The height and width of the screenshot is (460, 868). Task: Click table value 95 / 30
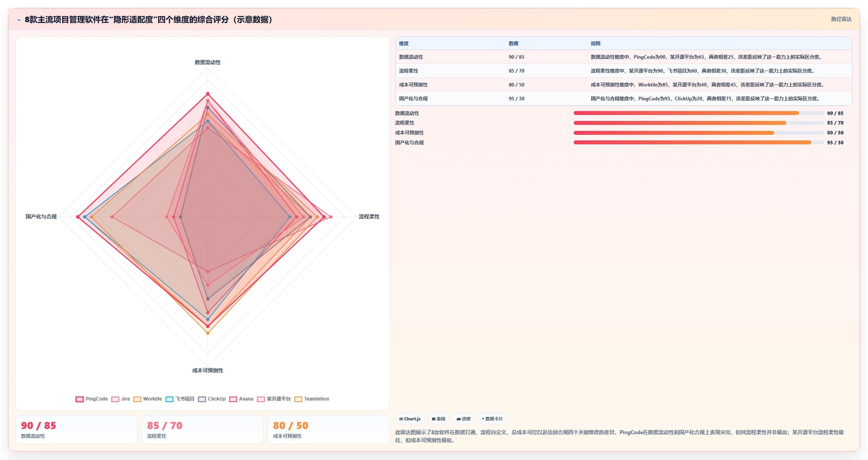pyautogui.click(x=517, y=99)
